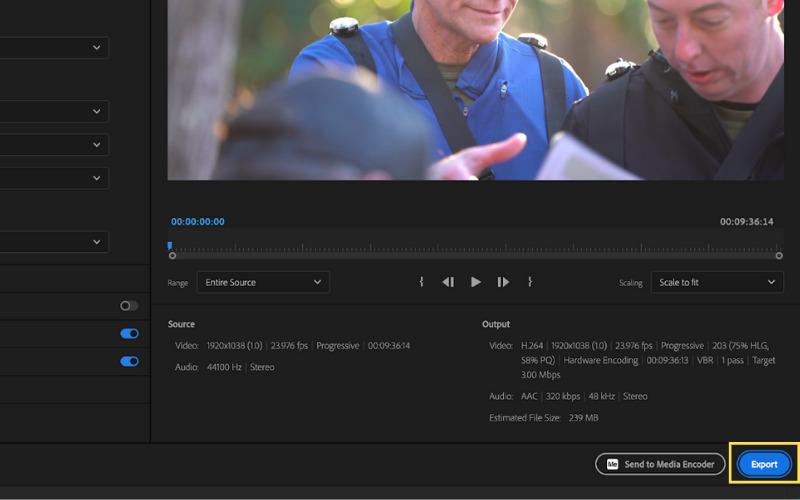This screenshot has height=500, width=800.
Task: Click the blue playhead on the preview timeline
Action: [170, 245]
